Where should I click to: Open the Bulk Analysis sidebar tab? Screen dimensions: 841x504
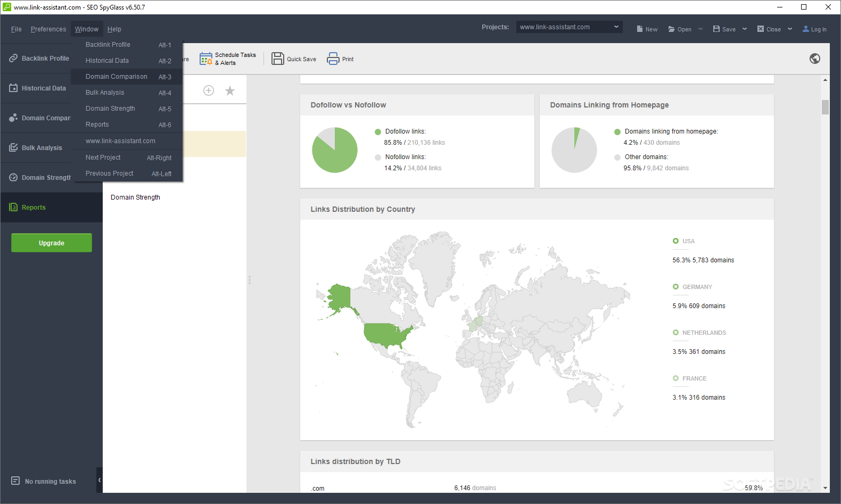(x=35, y=147)
